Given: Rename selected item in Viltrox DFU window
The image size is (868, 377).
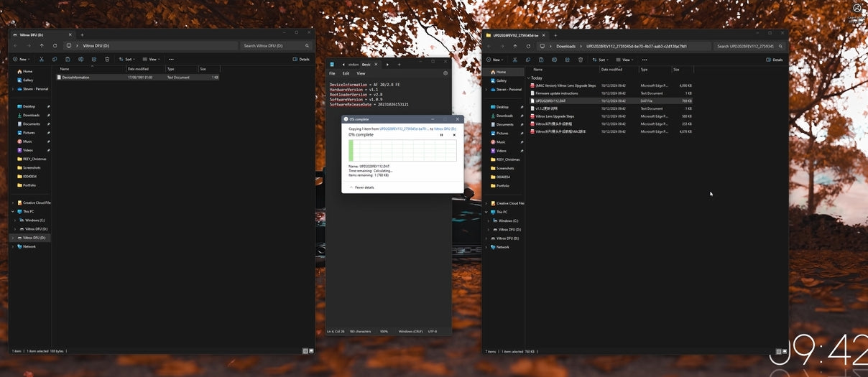Looking at the screenshot, I should click(x=80, y=59).
